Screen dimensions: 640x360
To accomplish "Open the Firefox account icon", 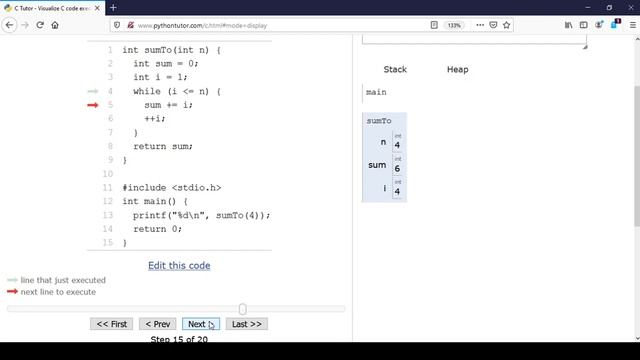I will (x=599, y=25).
